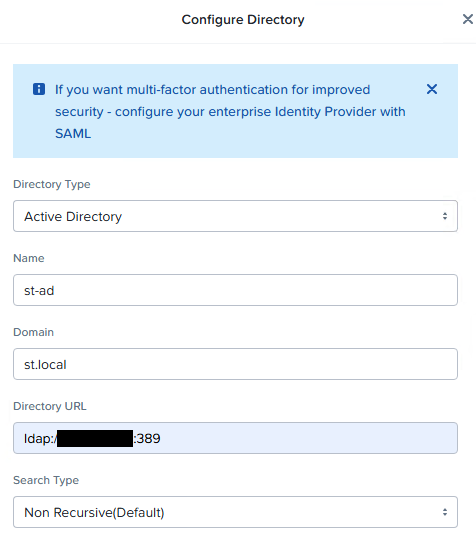Dismiss the multi-factor authentication info banner

(x=432, y=89)
